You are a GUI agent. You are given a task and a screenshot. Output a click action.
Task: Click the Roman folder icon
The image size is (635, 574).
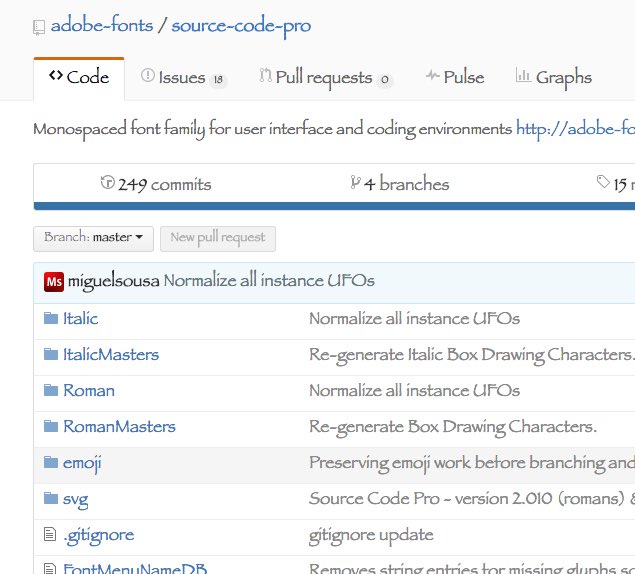click(51, 390)
